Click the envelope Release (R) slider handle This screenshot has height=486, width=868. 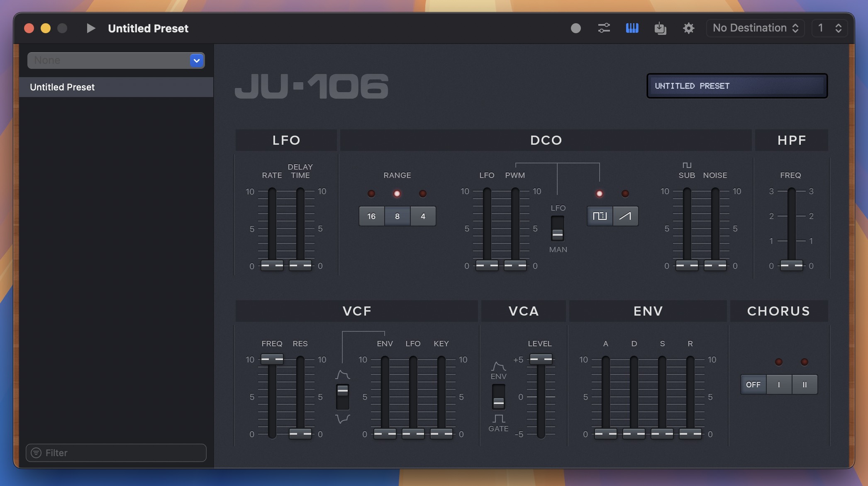690,433
